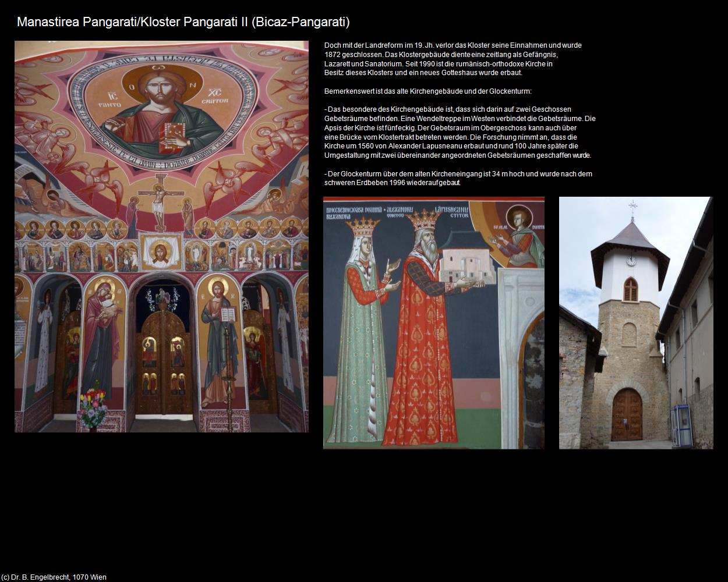The image size is (728, 582).
Task: Open the royal couple fresco photo
Action: coord(434,323)
